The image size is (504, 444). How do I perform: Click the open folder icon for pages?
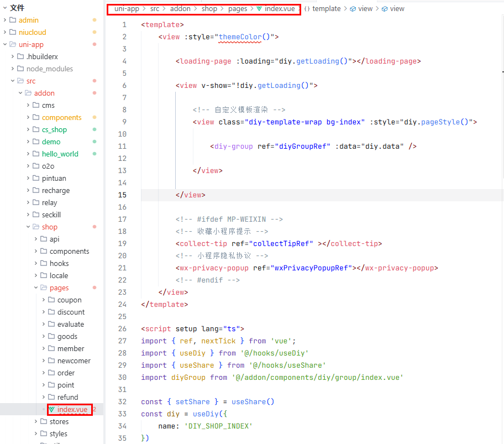coord(44,288)
